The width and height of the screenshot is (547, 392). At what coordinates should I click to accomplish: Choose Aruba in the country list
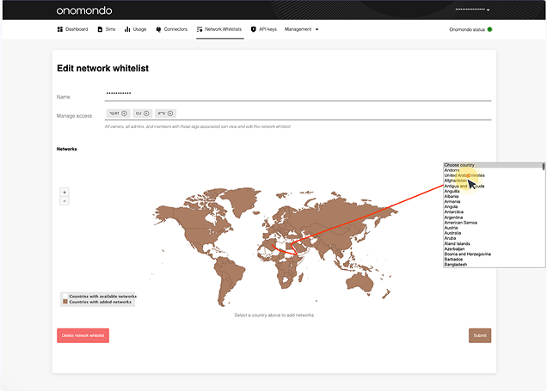click(x=493, y=238)
